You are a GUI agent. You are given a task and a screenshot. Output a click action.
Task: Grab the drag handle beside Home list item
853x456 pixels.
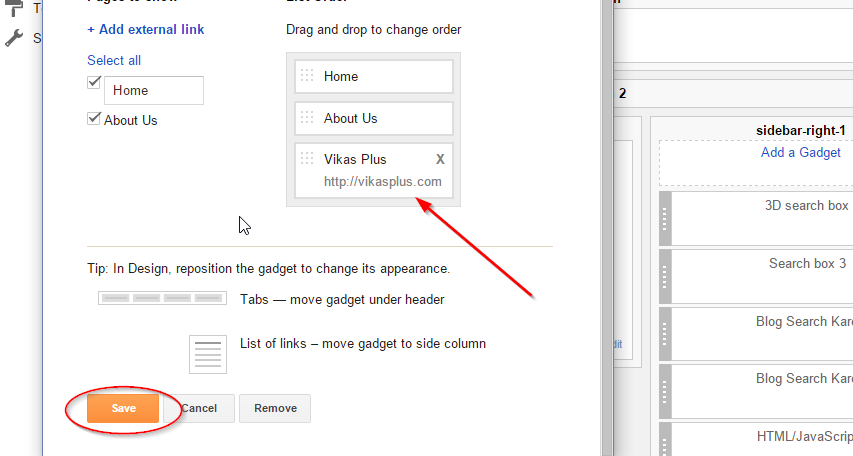click(x=307, y=76)
